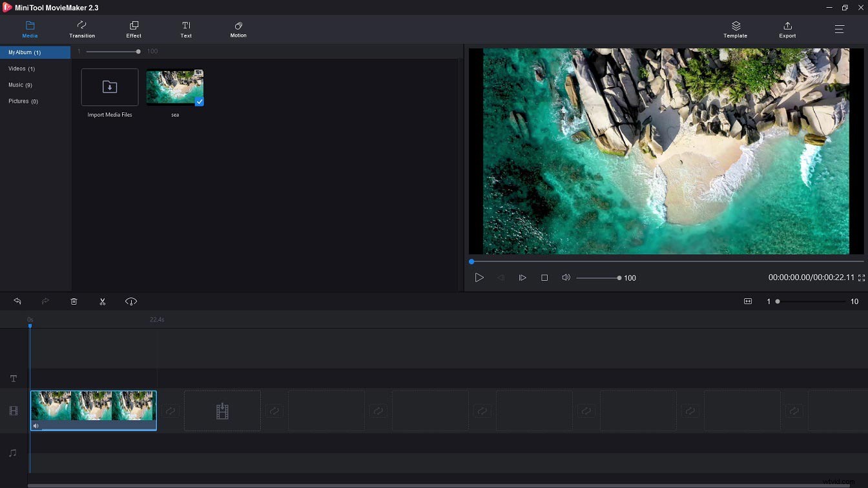
Task: Open the Template window
Action: click(x=735, y=29)
